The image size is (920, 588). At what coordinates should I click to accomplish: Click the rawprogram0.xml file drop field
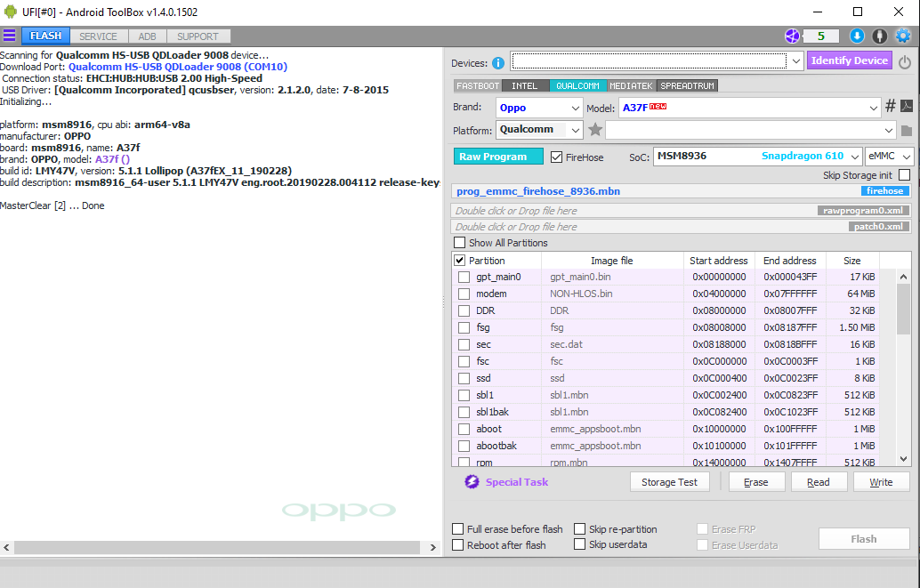coord(682,210)
